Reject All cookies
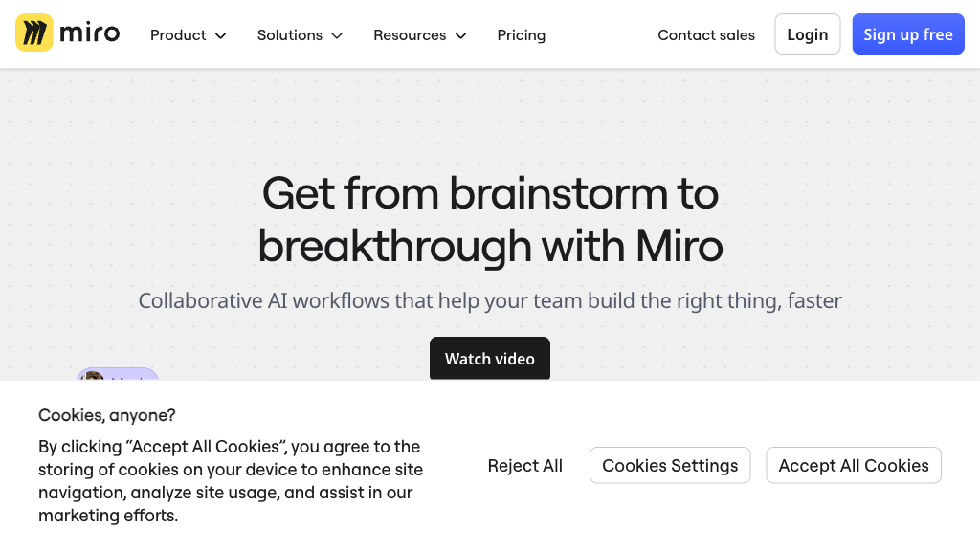980x551 pixels. point(525,466)
